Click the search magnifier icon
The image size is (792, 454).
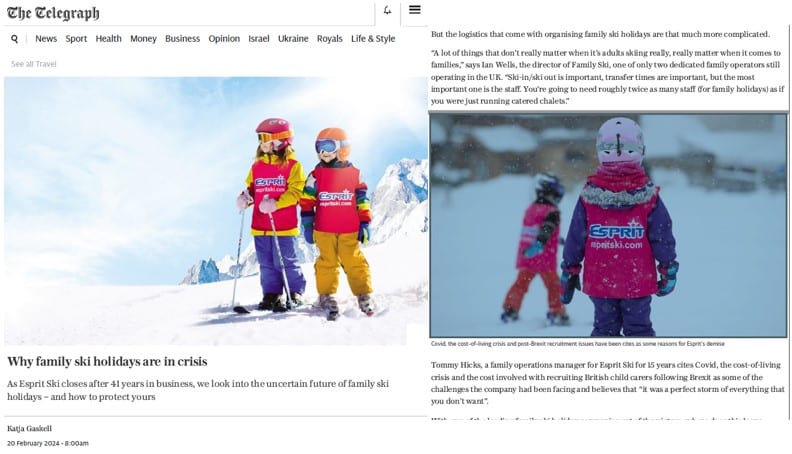[14, 39]
